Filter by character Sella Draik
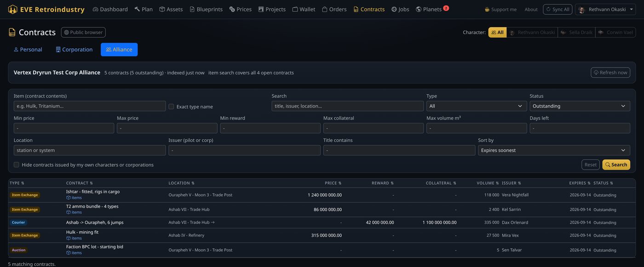This screenshot has height=267, width=644. [576, 32]
